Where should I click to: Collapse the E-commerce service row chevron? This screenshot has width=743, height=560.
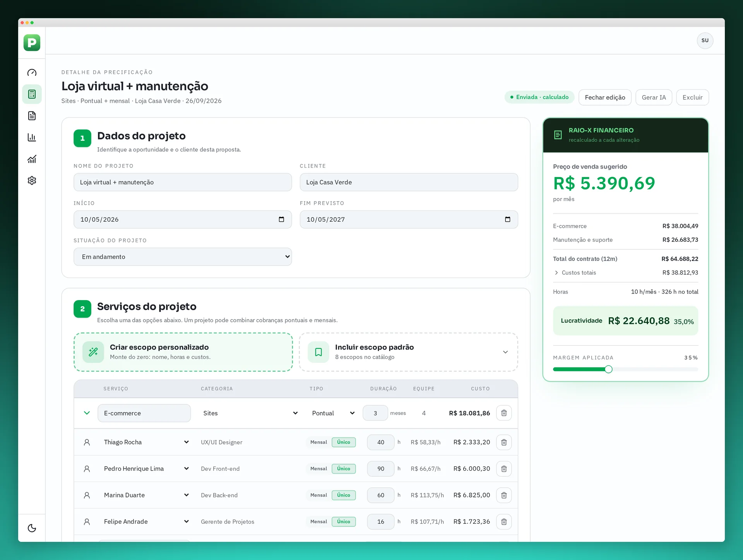[x=87, y=413]
